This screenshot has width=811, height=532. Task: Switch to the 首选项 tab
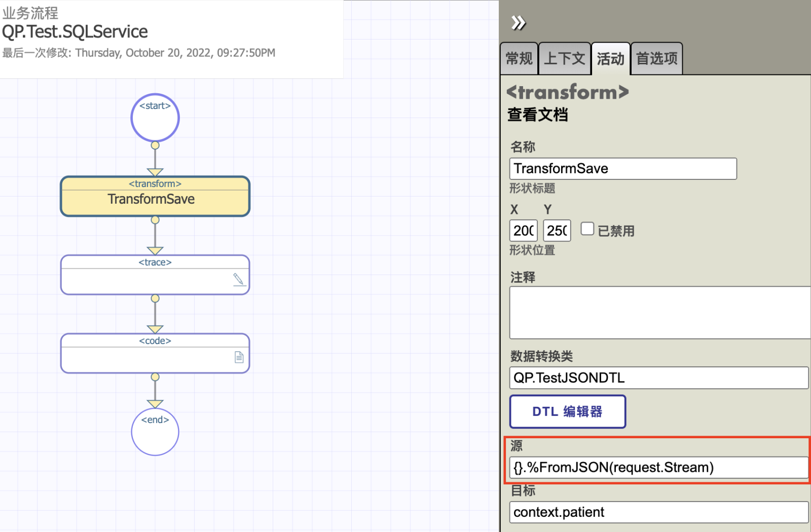(x=656, y=59)
